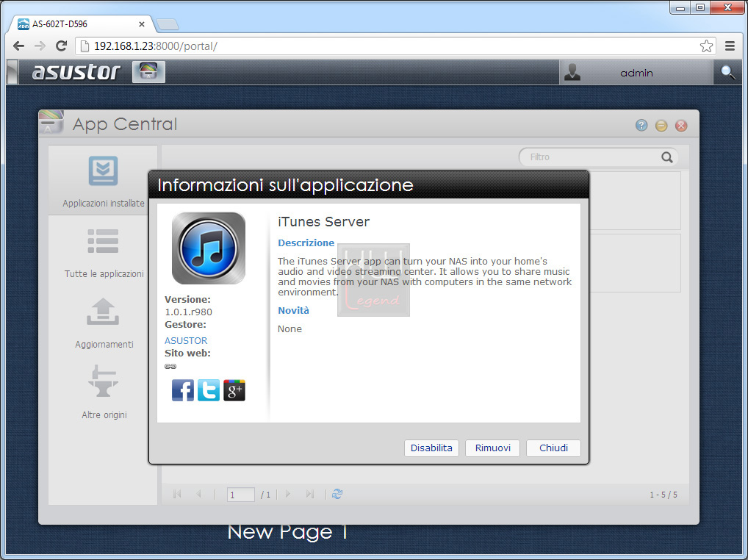Click the browser forward arrow
The image size is (748, 560).
click(x=40, y=46)
